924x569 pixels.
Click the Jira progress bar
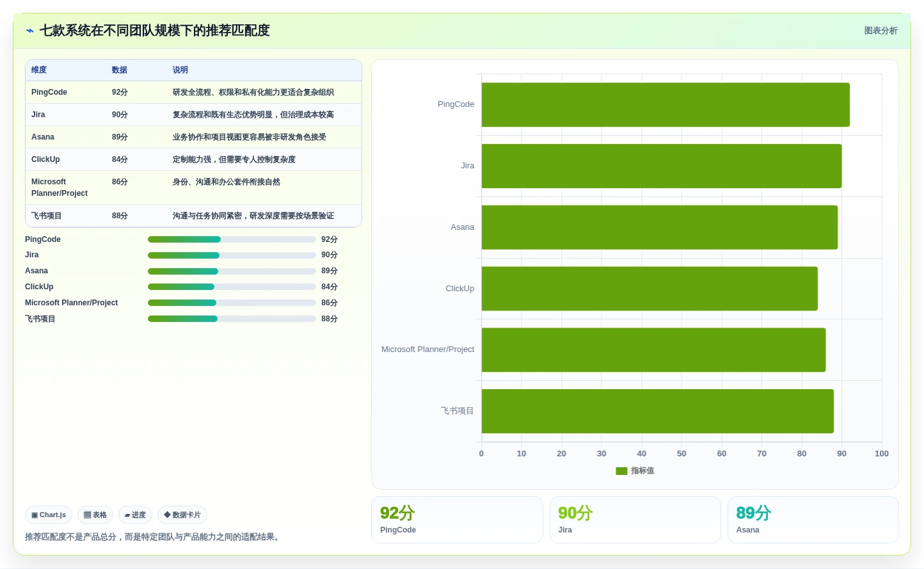coord(232,255)
